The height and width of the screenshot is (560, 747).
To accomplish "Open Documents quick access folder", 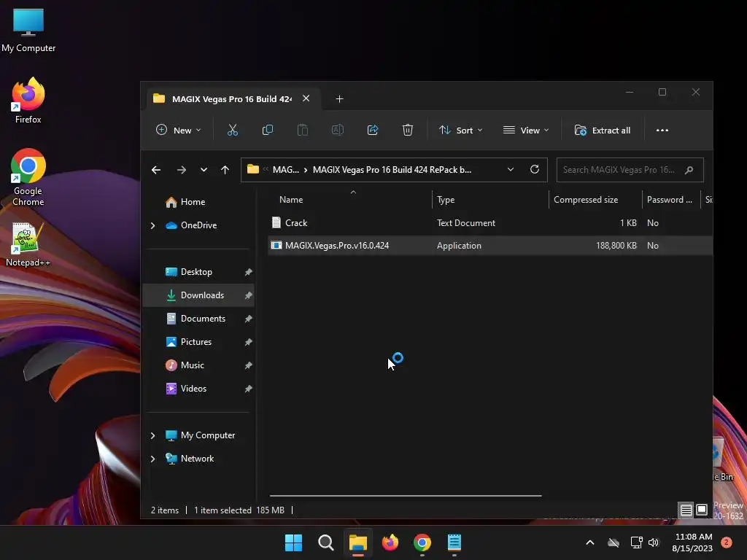I will coord(203,319).
